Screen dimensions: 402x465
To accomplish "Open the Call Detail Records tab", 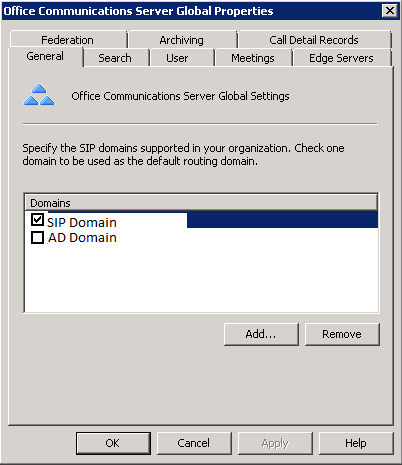I will click(314, 40).
